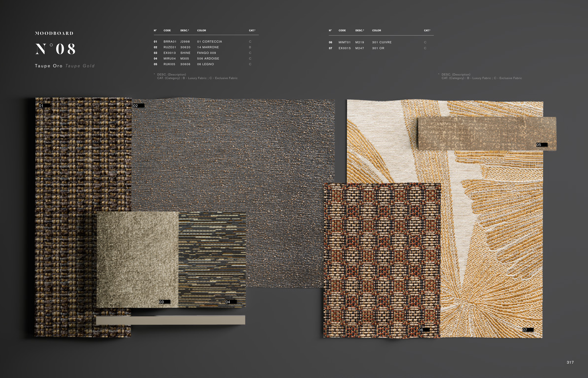Click the Taupe Oro subtitle

tap(49, 66)
